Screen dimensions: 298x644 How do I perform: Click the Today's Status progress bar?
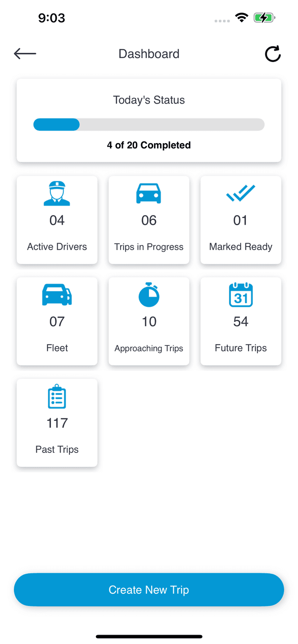pyautogui.click(x=149, y=124)
